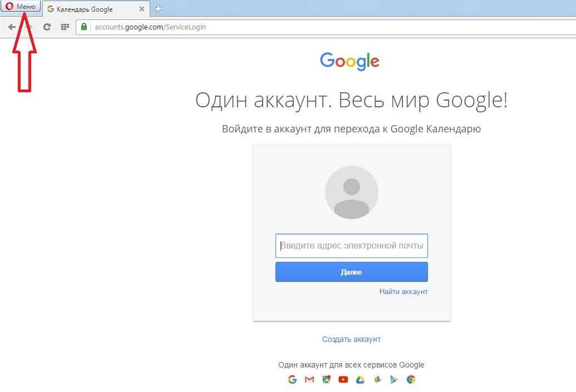This screenshot has width=576, height=392.
Task: Open Speed Dial grid icon
Action: [x=65, y=27]
